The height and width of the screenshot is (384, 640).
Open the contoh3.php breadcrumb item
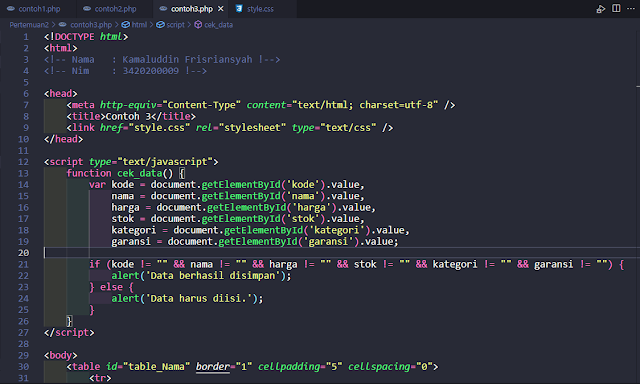pyautogui.click(x=91, y=25)
